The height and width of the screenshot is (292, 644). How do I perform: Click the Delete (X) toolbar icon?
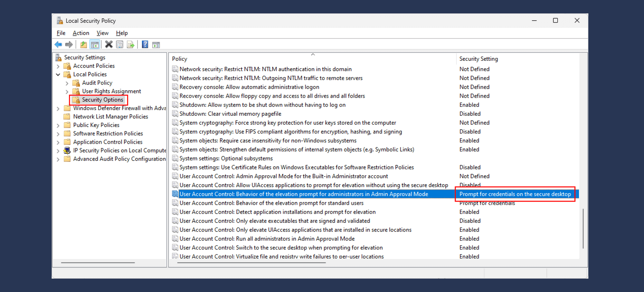coord(109,44)
